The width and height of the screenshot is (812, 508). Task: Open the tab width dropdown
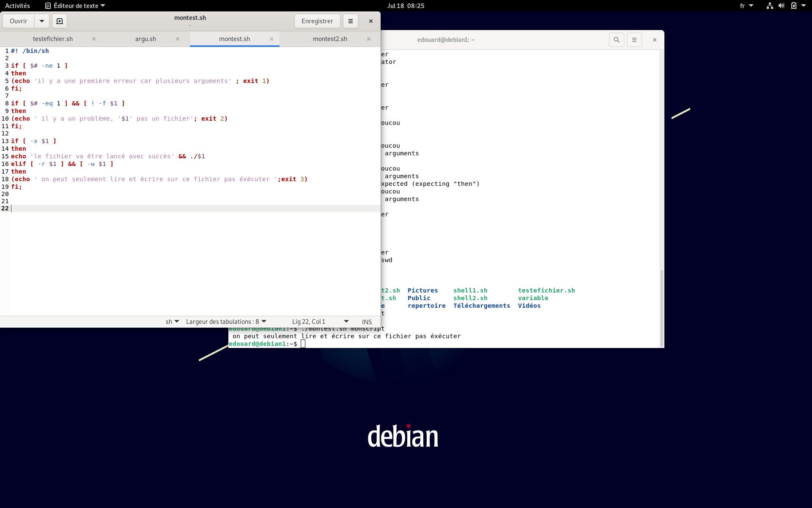click(x=226, y=322)
